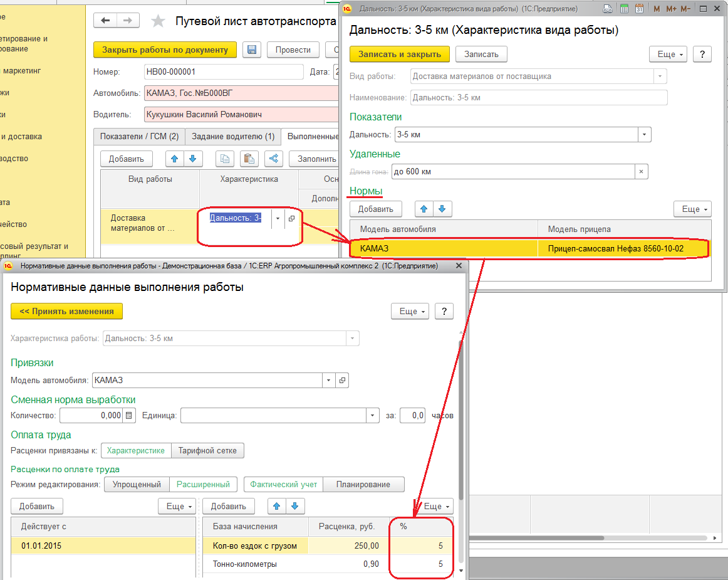The image size is (728, 580).
Task: Expand Единица dropdown
Action: (x=372, y=416)
